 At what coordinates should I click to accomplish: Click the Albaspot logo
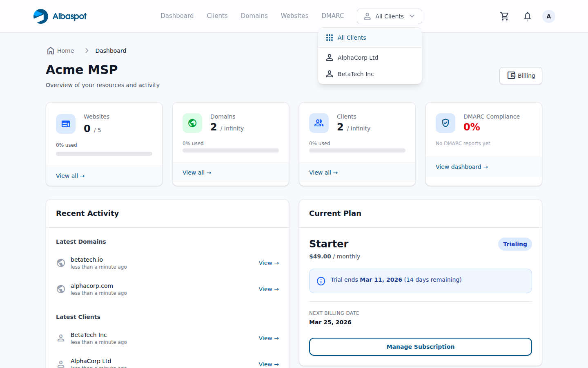60,16
